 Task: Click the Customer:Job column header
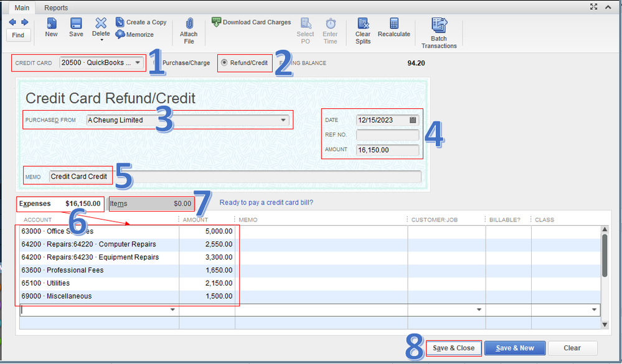point(435,220)
